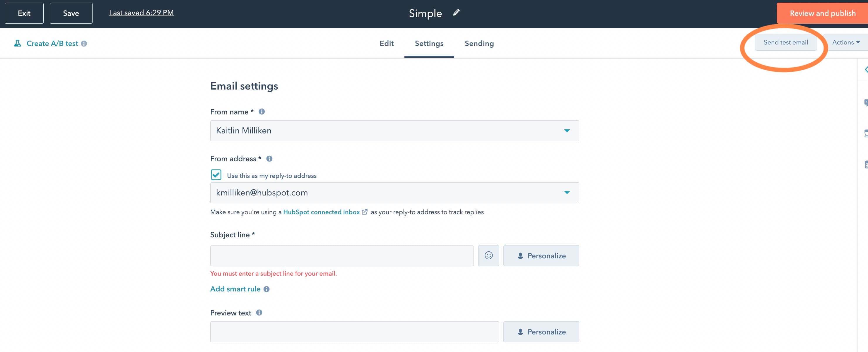Screen dimensions: 868x352
Task: Switch to the Sending tab
Action: pos(479,43)
